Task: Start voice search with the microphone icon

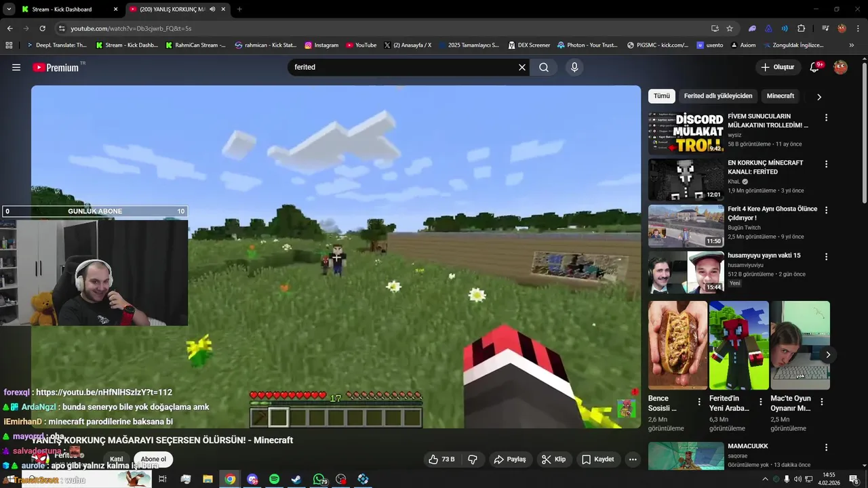Action: pos(574,67)
